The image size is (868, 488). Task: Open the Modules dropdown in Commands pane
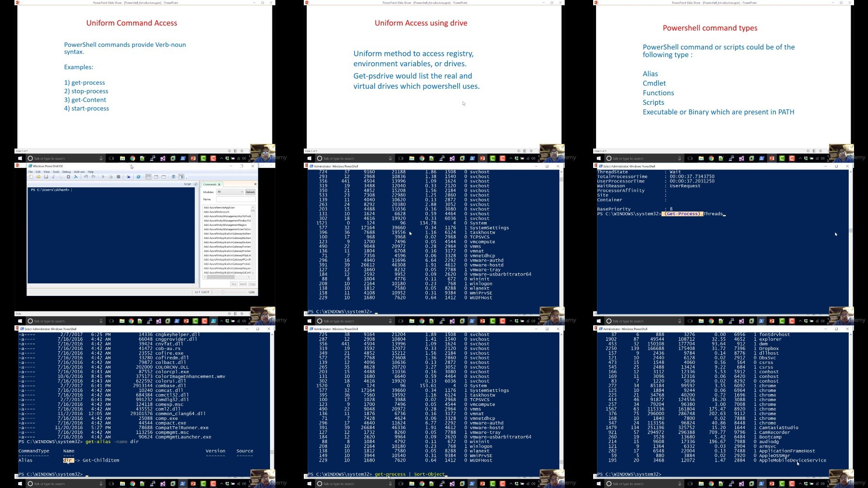[x=230, y=192]
